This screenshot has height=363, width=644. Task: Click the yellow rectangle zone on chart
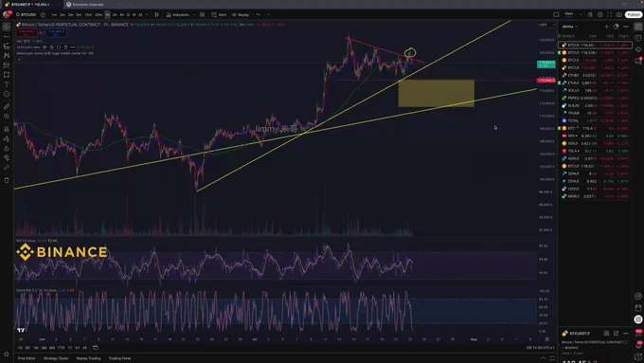437,93
